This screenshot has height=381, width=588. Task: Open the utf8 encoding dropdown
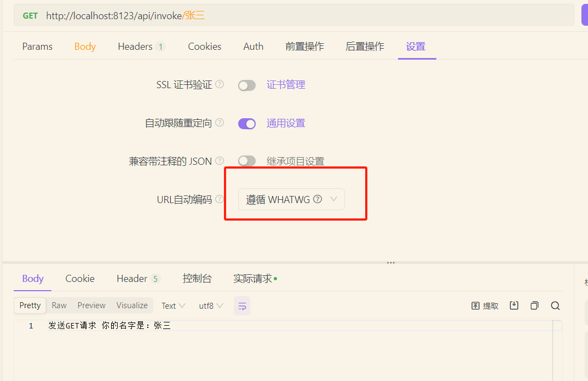click(x=211, y=306)
